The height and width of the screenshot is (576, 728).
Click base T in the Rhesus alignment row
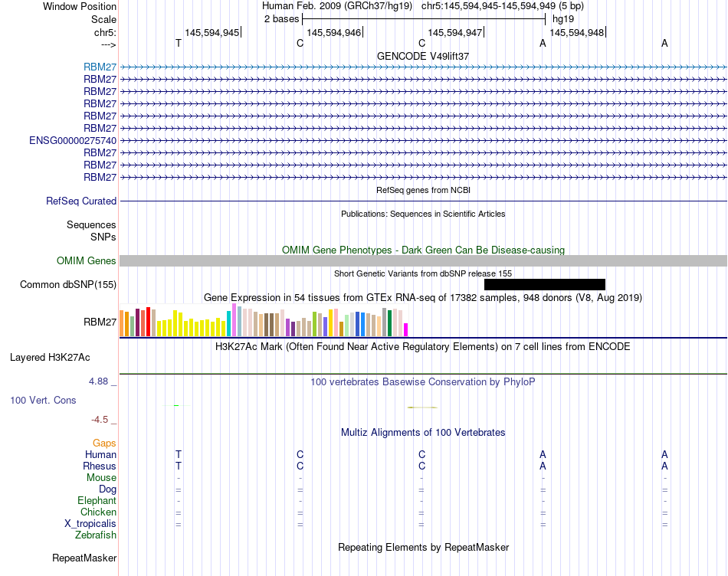coord(179,466)
